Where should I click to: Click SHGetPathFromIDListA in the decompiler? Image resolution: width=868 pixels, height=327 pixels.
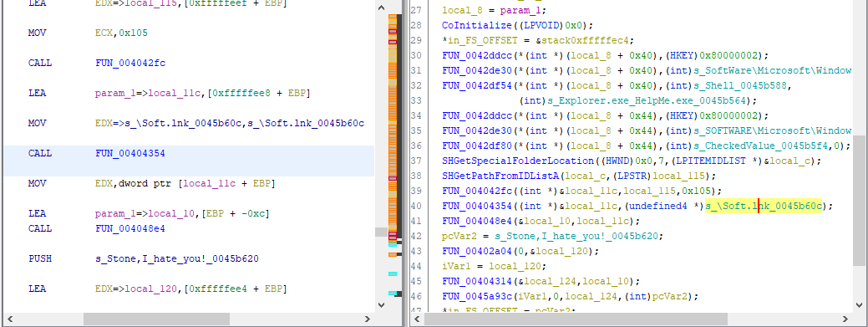[x=500, y=176]
